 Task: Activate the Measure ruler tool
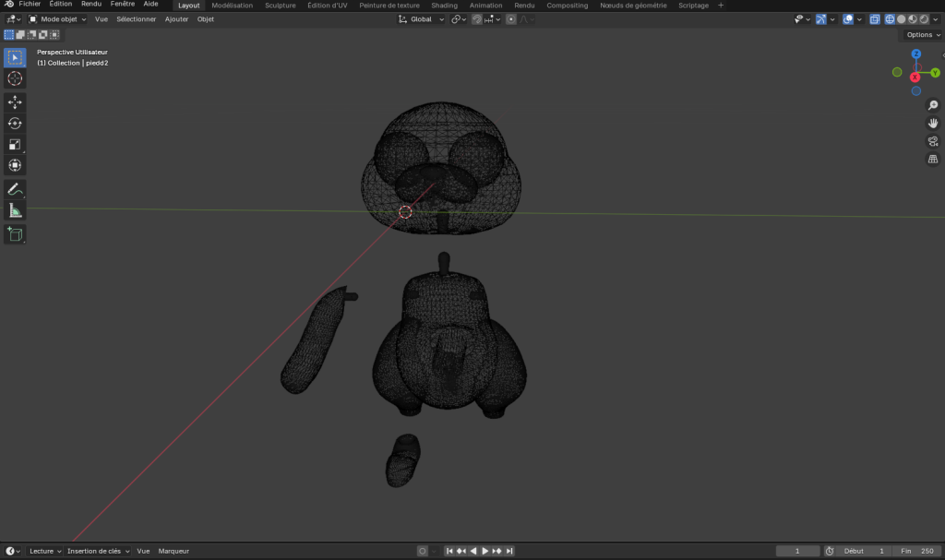point(15,210)
